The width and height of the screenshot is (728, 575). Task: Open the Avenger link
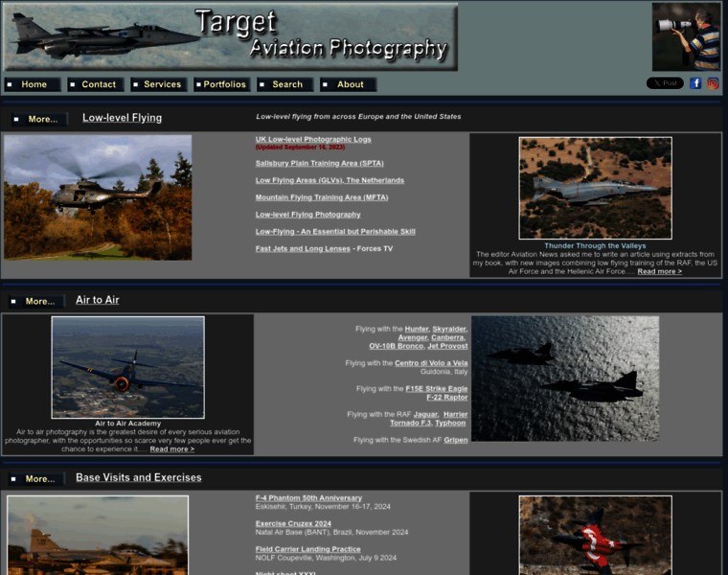tap(412, 337)
